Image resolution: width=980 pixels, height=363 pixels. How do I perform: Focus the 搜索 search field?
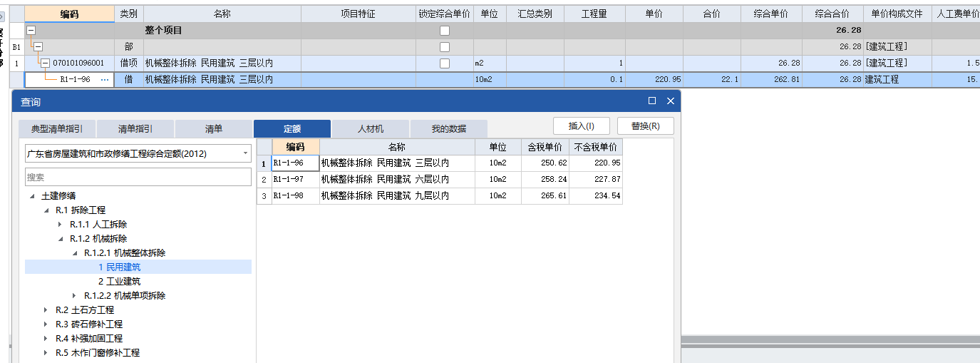pyautogui.click(x=138, y=177)
